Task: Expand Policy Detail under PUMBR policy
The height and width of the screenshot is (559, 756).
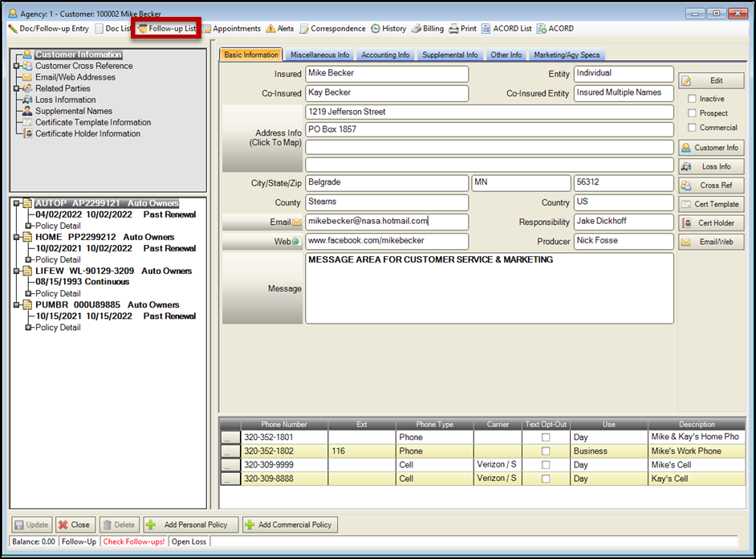Action: point(28,328)
